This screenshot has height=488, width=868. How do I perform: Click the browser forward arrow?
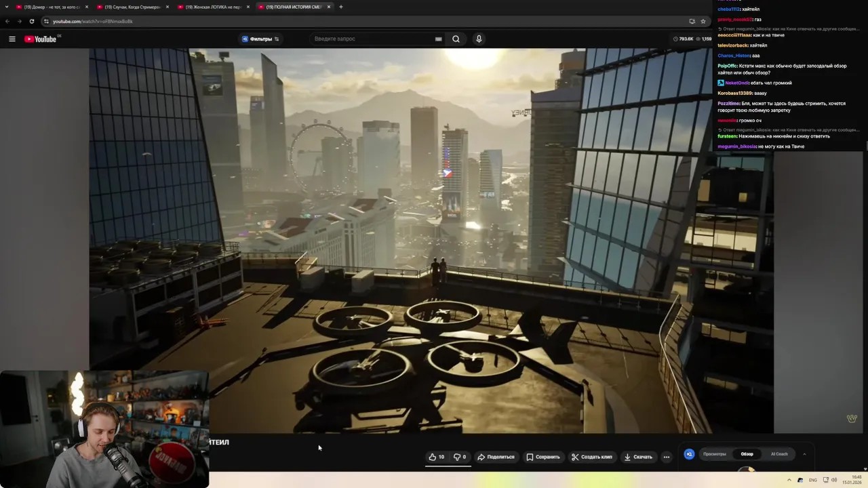(19, 21)
